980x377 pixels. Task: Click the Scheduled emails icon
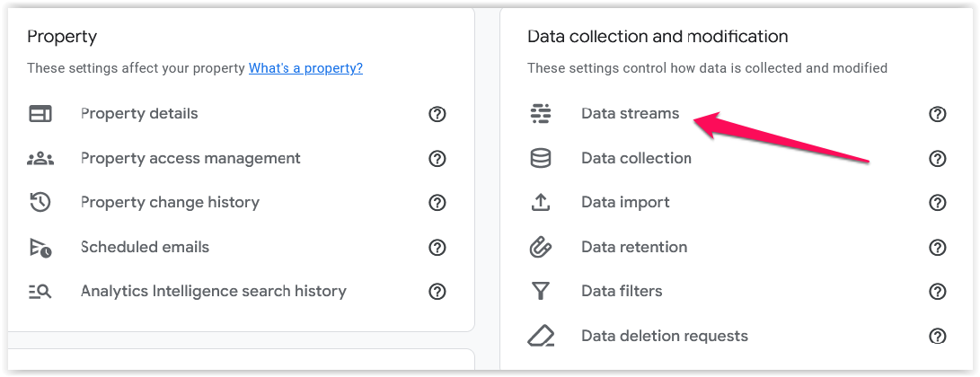click(x=40, y=247)
